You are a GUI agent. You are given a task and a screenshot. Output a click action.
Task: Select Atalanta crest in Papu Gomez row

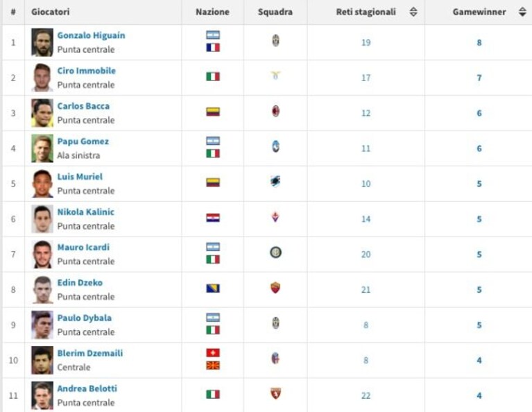click(275, 146)
